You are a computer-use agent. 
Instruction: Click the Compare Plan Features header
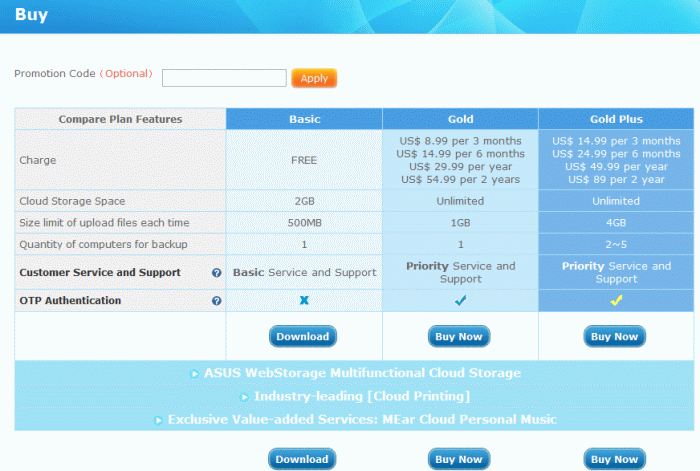[x=121, y=119]
